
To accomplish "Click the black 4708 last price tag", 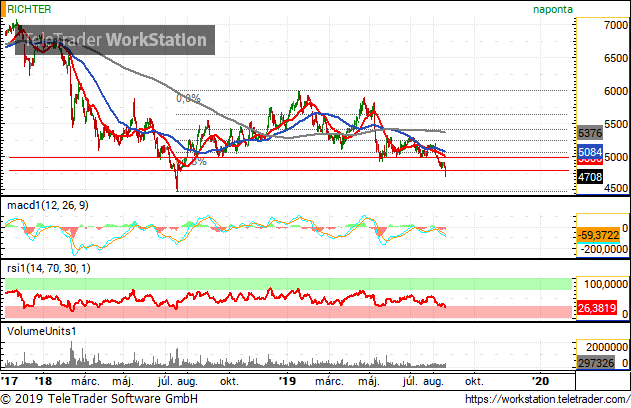I will (x=590, y=177).
